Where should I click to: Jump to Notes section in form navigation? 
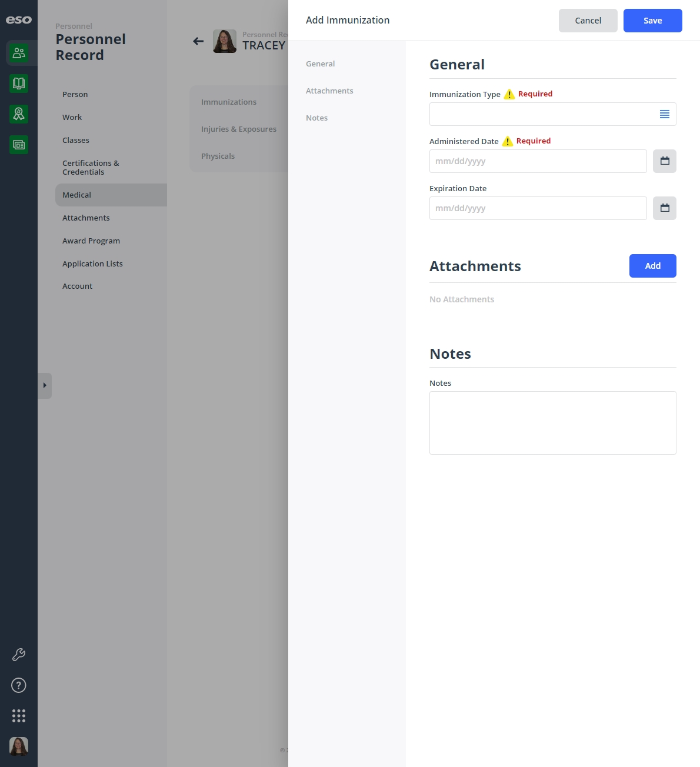(x=316, y=118)
